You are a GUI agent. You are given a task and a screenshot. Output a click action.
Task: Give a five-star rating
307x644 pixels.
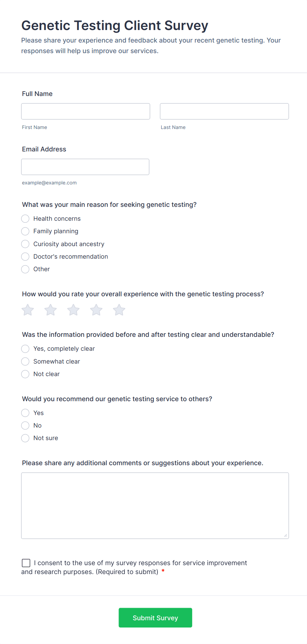coord(119,310)
